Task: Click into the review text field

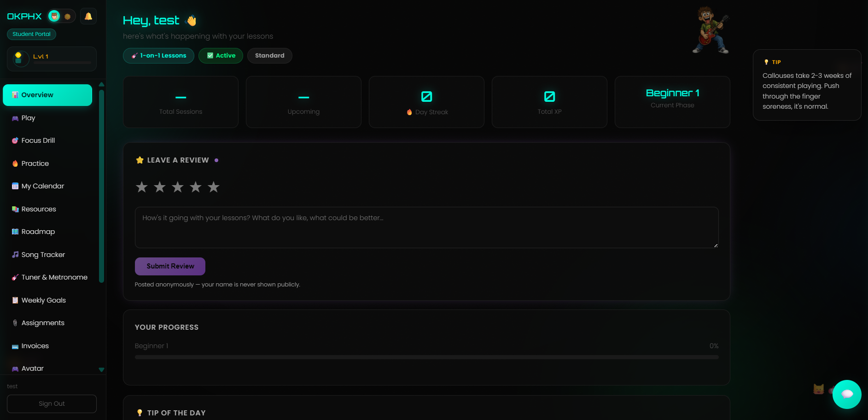Action: [426, 227]
